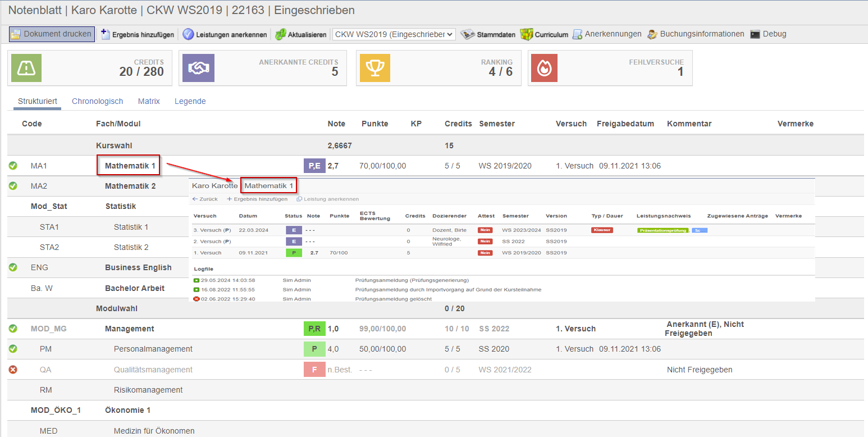Click Ergebnis hinzufügen in the Mathematik 1 popup
Image resolution: width=868 pixels, height=437 pixels.
point(257,199)
